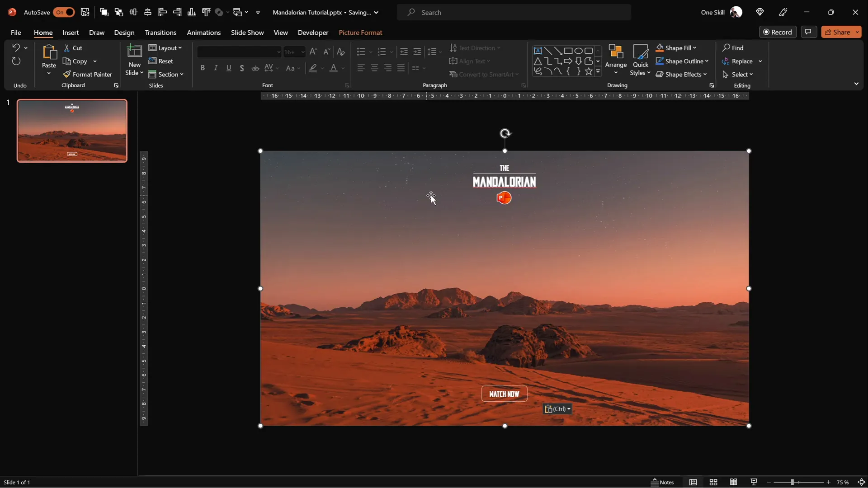
Task: Adjust the zoom slider handle
Action: pos(792,483)
